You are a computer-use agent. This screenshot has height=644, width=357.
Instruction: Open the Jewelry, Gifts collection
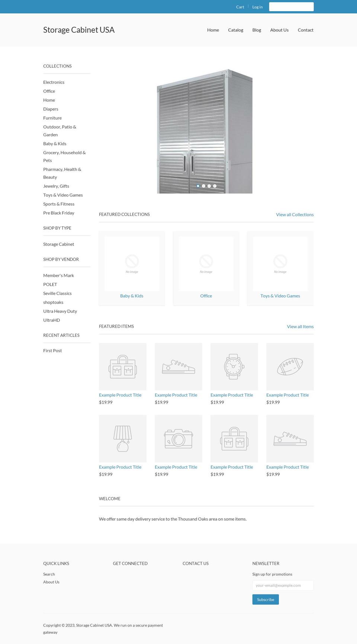(56, 186)
